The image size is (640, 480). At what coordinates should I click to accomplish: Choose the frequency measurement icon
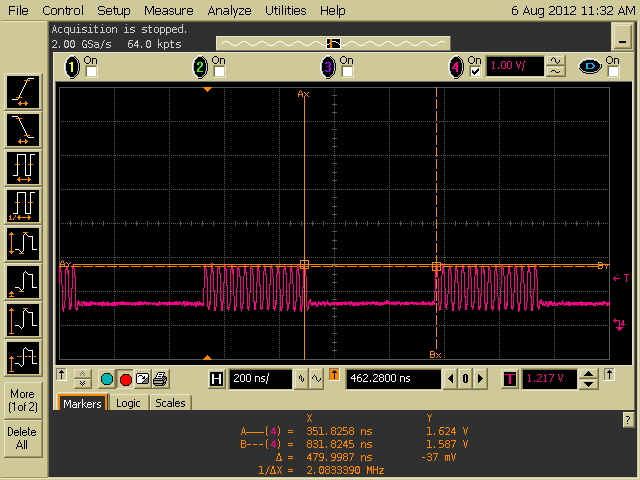(x=23, y=206)
